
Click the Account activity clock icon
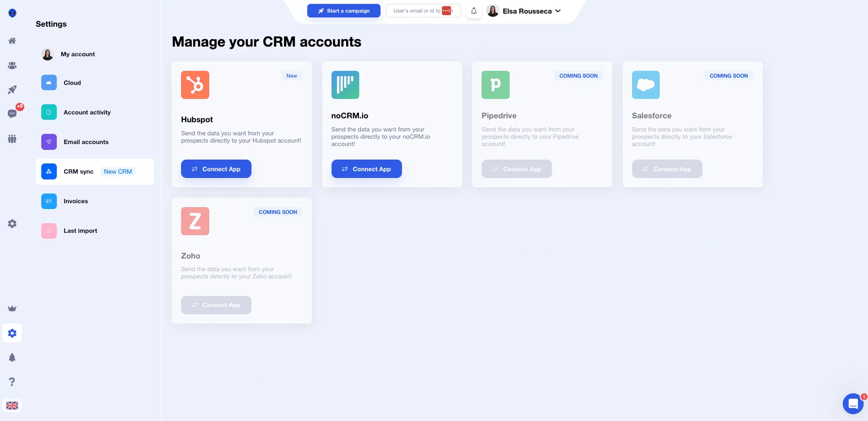(x=49, y=112)
